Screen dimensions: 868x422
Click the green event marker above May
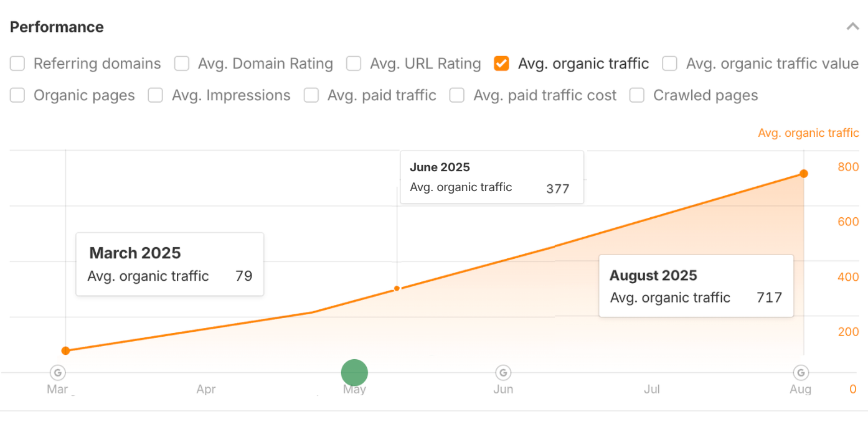354,372
